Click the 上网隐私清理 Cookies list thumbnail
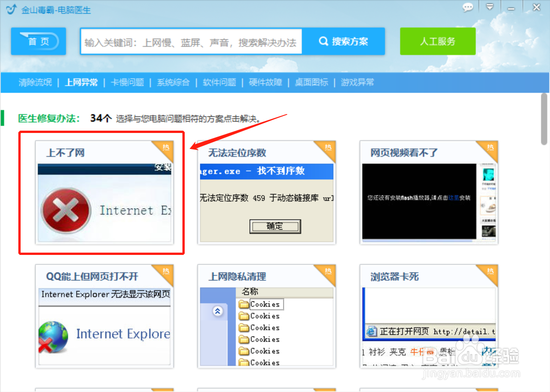Viewport: 550px width, 392px height. tap(267, 326)
